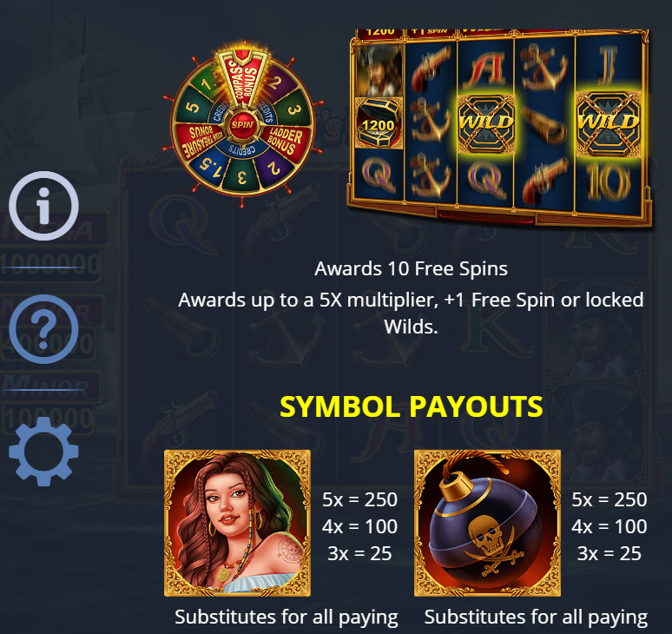This screenshot has width=672, height=634.
Task: Click the golden 10 reel symbol
Action: point(608,182)
